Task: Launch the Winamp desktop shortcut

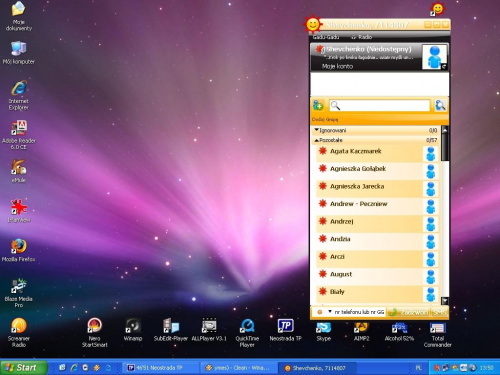Action: click(x=133, y=329)
